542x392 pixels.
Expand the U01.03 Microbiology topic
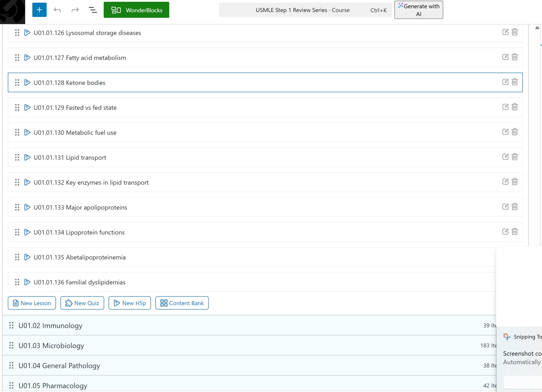pos(51,345)
